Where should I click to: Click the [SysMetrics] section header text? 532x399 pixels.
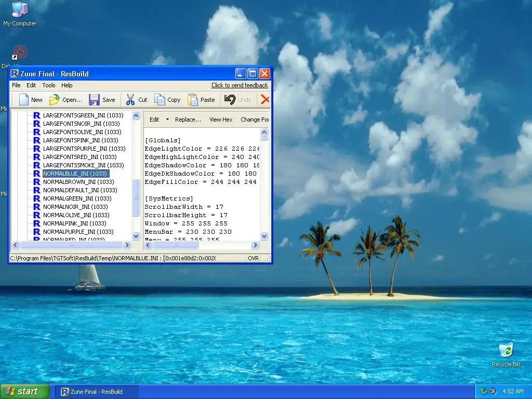coord(169,198)
